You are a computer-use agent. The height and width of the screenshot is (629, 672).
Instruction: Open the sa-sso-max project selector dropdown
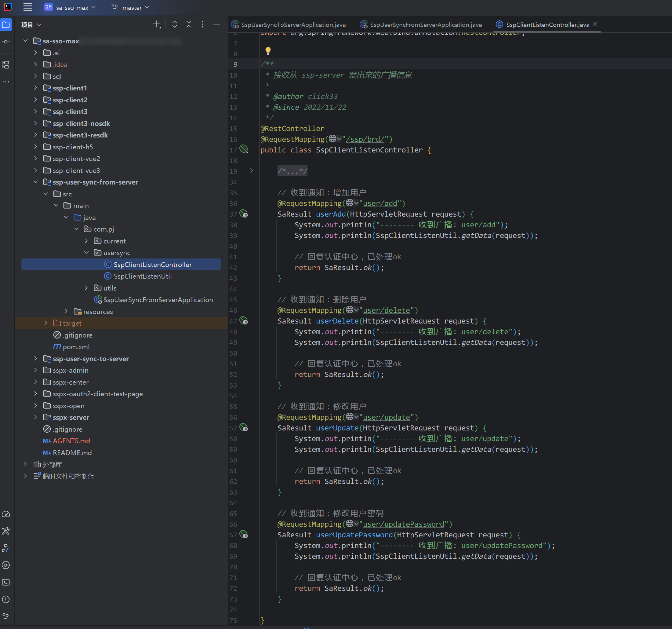tap(70, 7)
